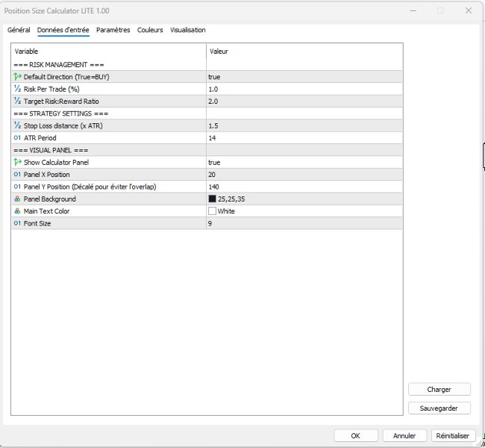Screen dimensions: 485x448
Task: Select the Panel Background label
Action: point(50,199)
